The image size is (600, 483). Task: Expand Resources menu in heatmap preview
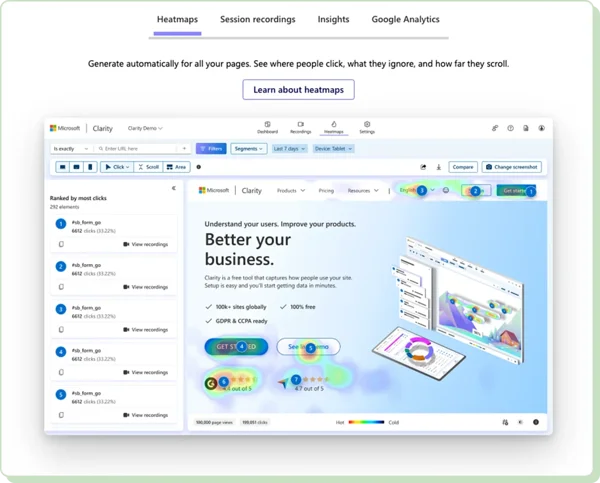(363, 190)
